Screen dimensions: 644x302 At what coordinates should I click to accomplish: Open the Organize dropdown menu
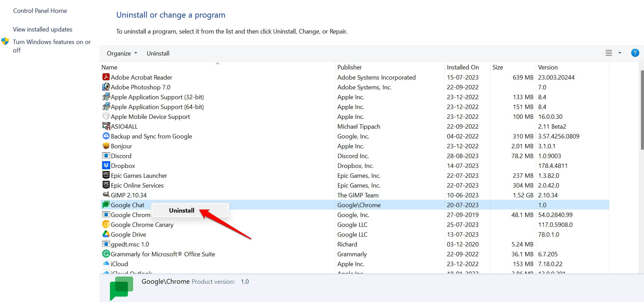122,53
